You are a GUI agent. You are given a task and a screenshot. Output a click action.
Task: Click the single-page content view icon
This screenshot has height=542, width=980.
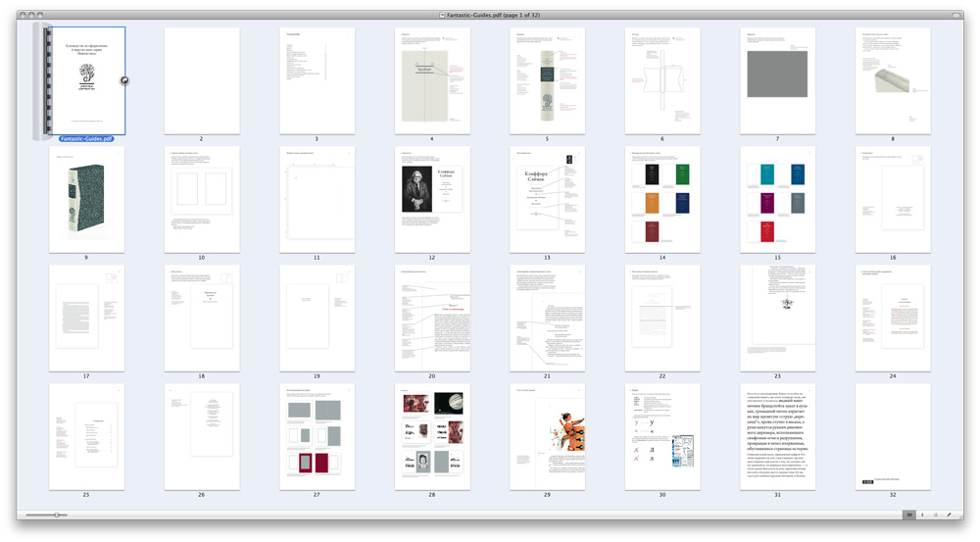pos(922,515)
